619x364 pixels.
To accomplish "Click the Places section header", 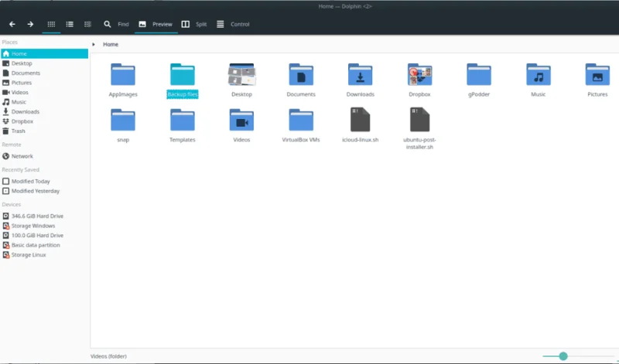I will (x=10, y=43).
